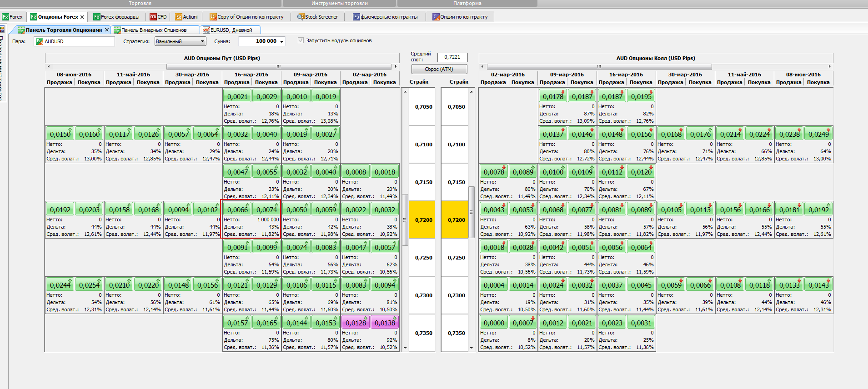Click Put buy price 0,0203 button
Image resolution: width=868 pixels, height=389 pixels.
pos(89,209)
